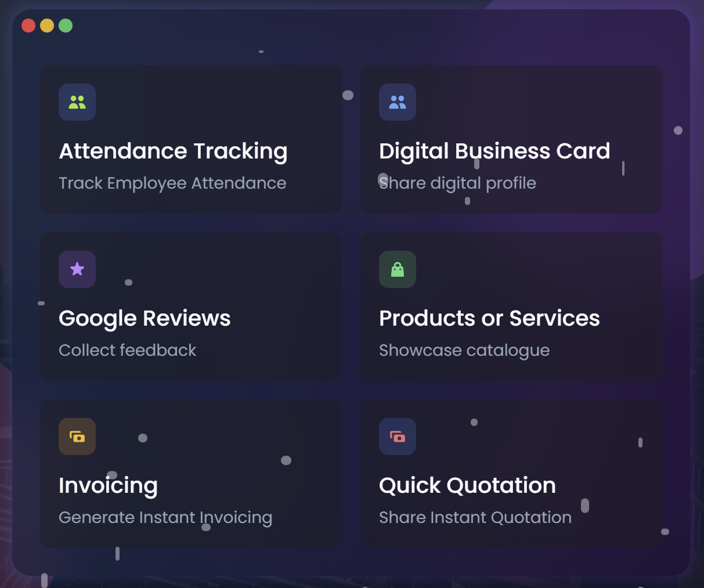Click the Digital Business Card people icon
704x588 pixels.
pyautogui.click(x=398, y=102)
